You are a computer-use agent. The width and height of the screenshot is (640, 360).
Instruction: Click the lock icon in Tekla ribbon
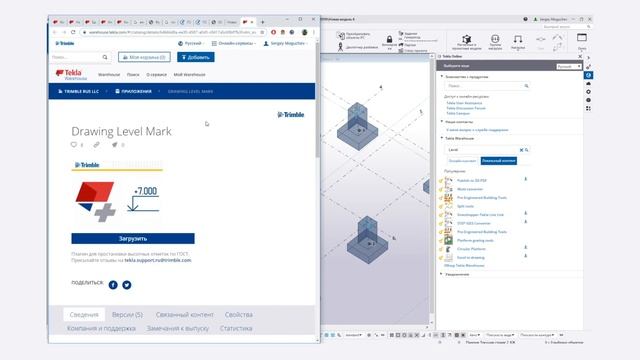click(389, 40)
